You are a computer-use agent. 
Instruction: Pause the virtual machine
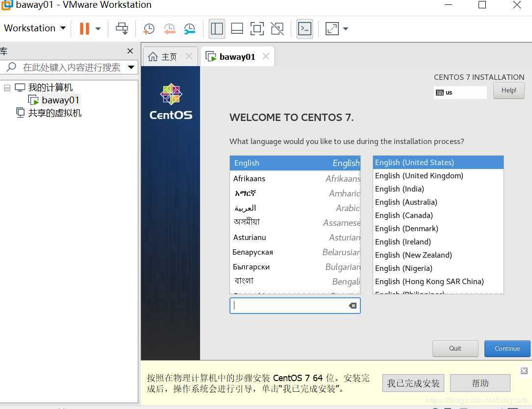click(x=84, y=28)
